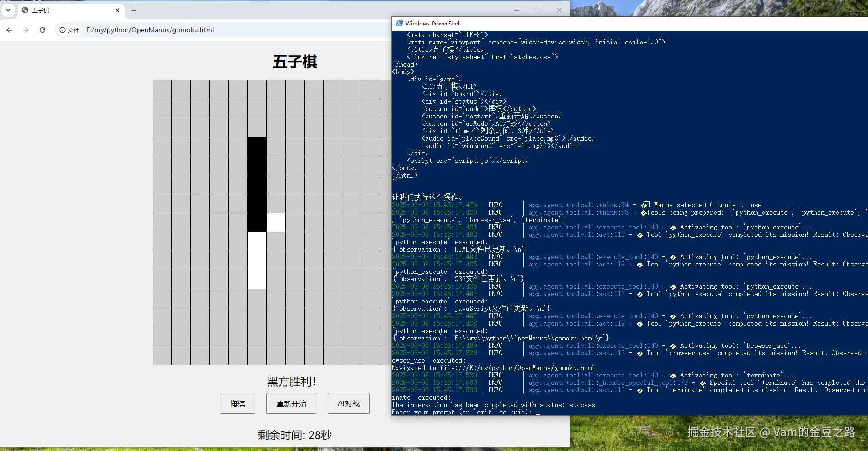Image resolution: width=868 pixels, height=451 pixels.
Task: Click the Windows PowerShell window title
Action: tap(433, 23)
